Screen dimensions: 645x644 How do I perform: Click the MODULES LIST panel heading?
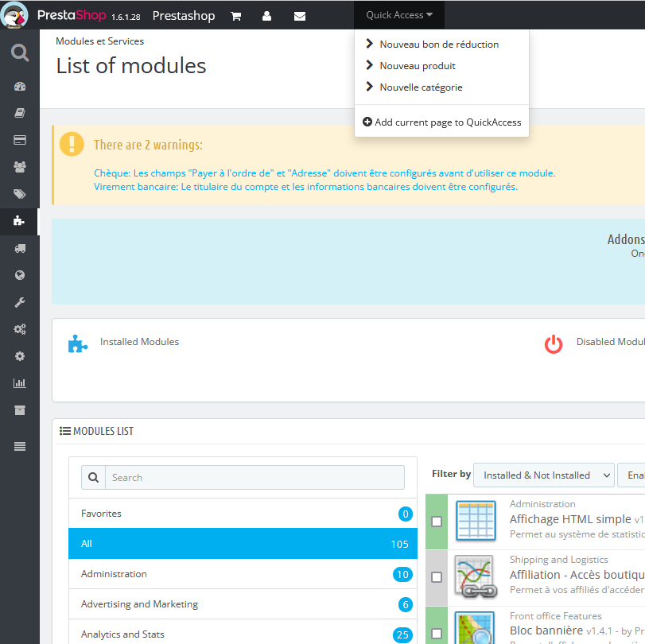(x=97, y=431)
